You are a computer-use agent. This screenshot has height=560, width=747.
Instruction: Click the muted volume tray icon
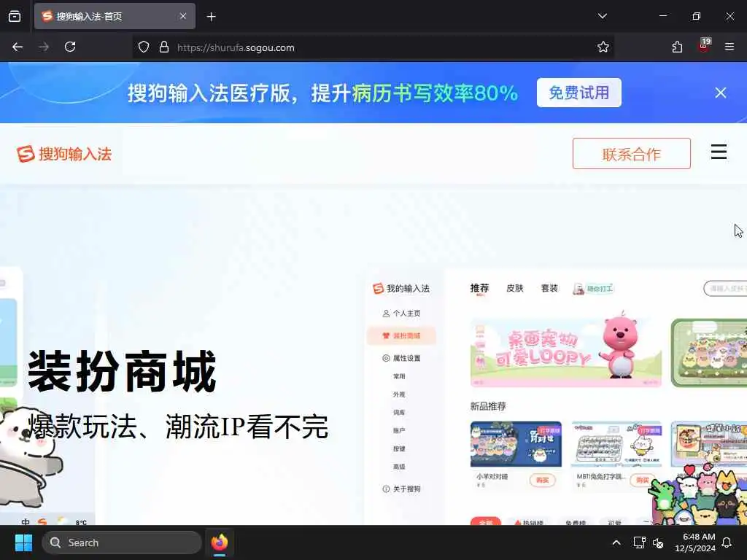(x=658, y=542)
